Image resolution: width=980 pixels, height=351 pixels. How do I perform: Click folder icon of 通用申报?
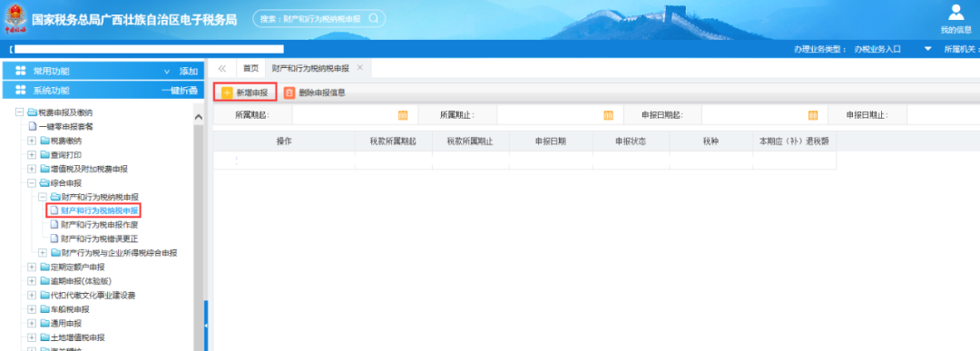(x=44, y=324)
